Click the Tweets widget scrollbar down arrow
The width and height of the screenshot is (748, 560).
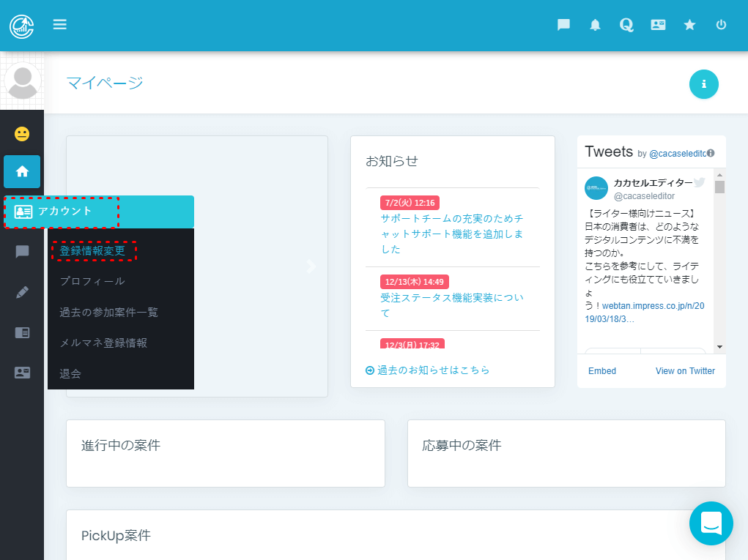[719, 346]
